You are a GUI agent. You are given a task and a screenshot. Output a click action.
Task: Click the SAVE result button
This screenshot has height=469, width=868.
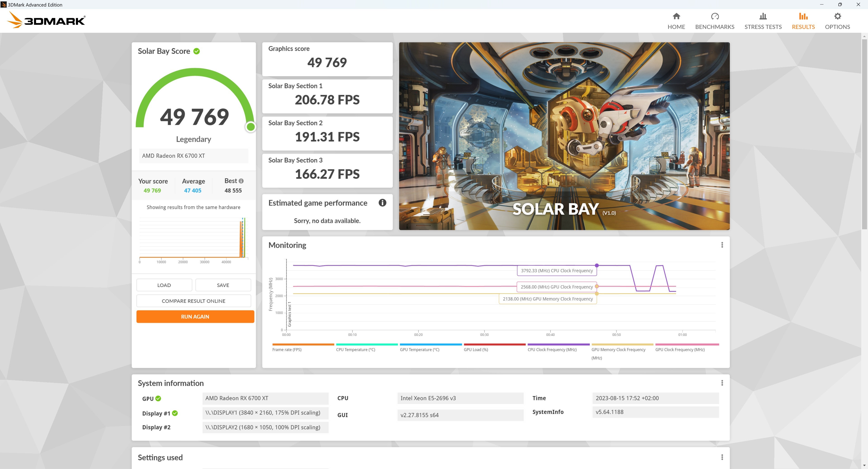tap(223, 285)
